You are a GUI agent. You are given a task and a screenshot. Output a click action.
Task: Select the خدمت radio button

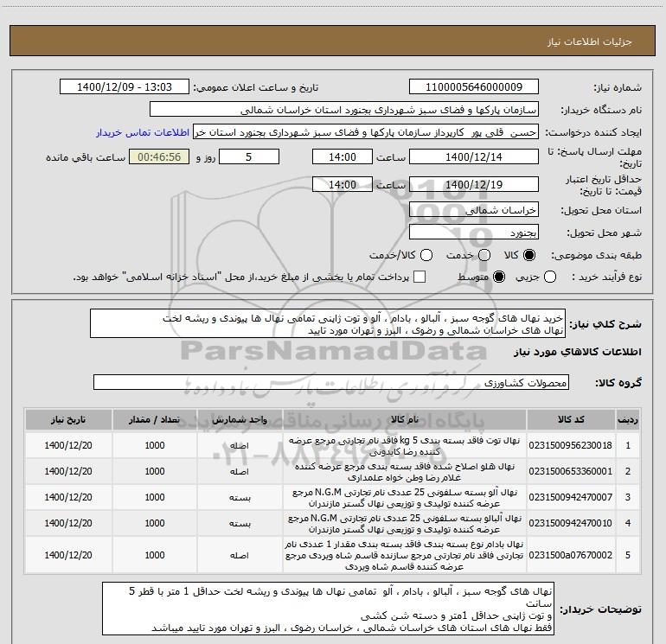point(484,255)
